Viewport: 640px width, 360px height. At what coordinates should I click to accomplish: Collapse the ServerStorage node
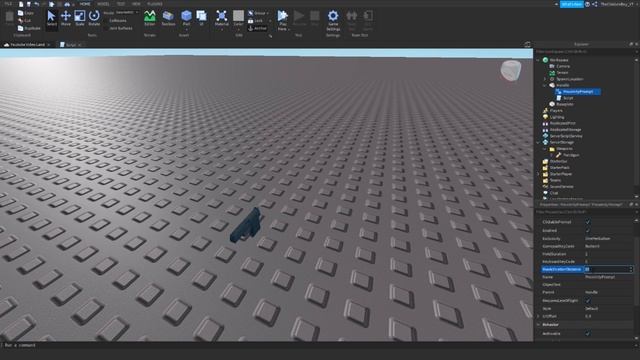[x=538, y=142]
